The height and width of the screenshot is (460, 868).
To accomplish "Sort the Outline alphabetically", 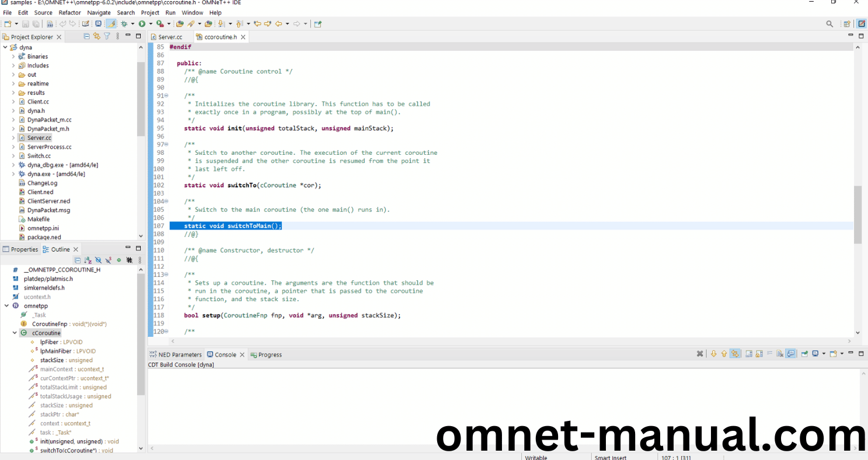I will (x=88, y=260).
